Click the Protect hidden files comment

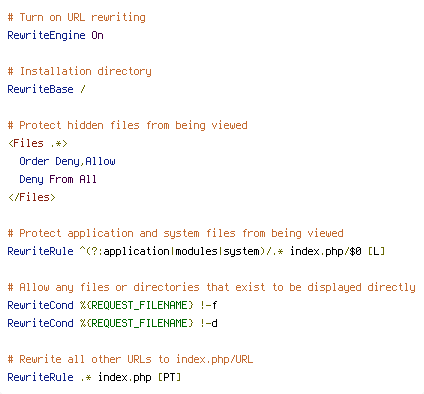(128, 125)
